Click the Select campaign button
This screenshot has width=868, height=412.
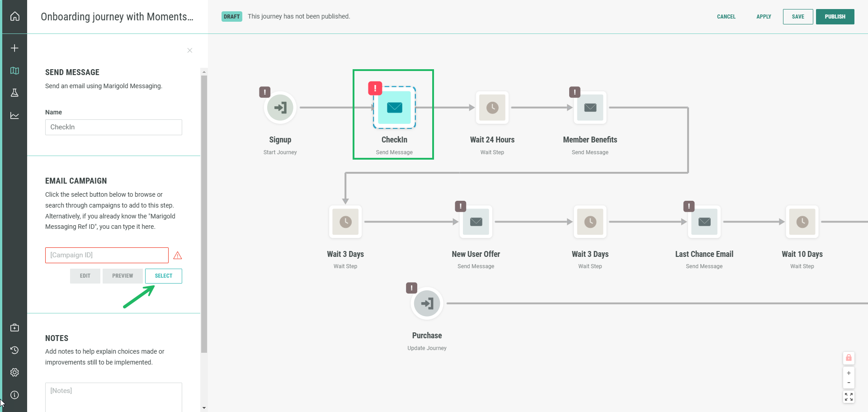164,276
